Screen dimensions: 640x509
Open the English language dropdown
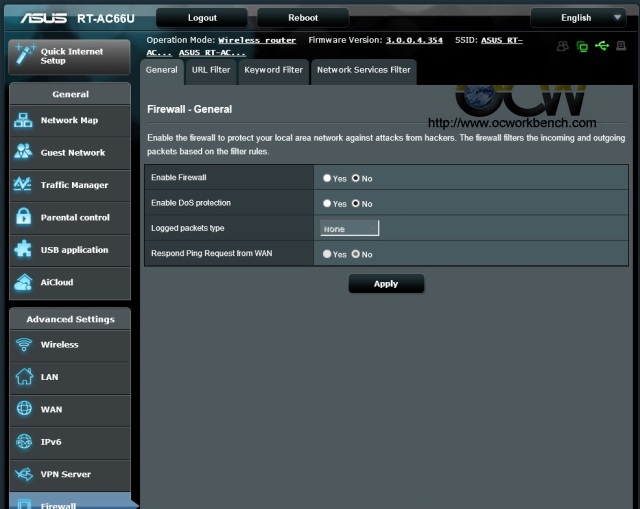coord(578,18)
